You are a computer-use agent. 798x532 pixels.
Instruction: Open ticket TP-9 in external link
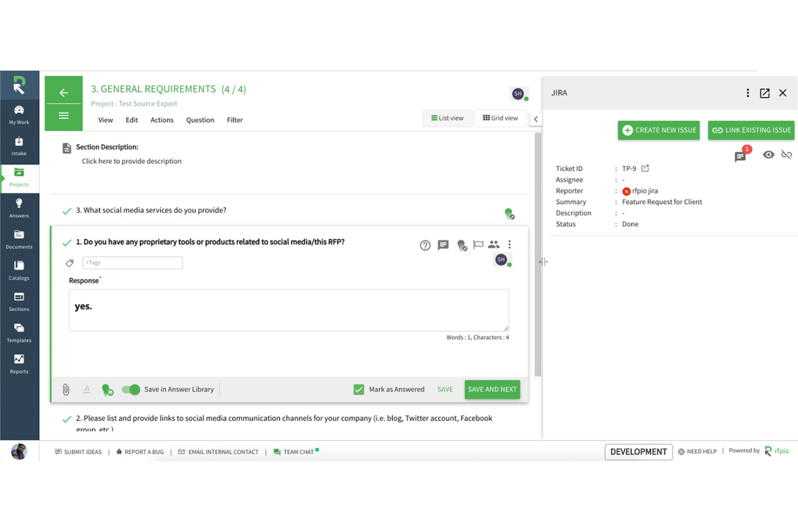tap(645, 168)
